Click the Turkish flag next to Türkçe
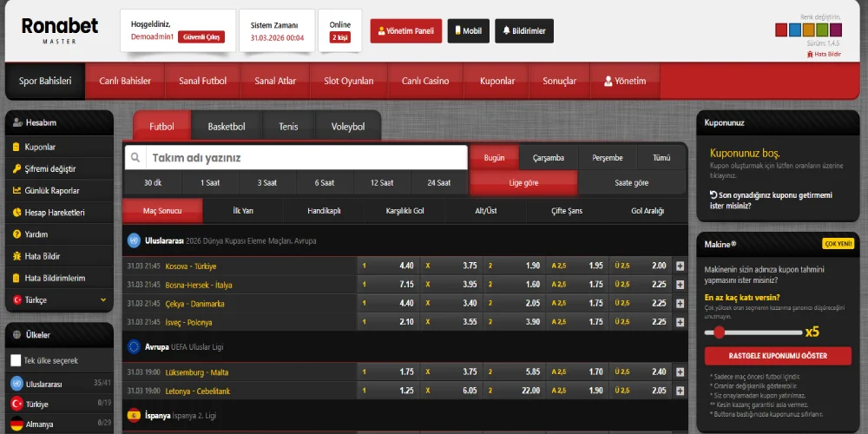The height and width of the screenshot is (434, 868). click(16, 300)
